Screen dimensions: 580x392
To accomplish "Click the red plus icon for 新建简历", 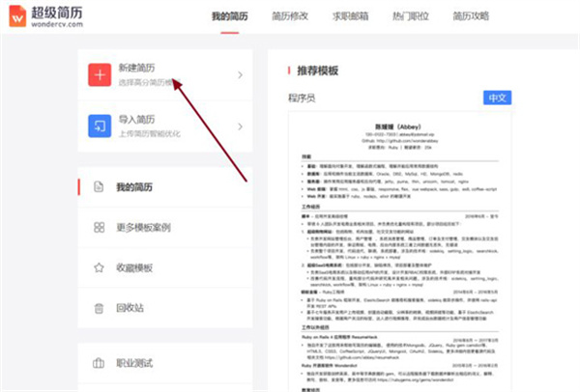I will point(99,75).
